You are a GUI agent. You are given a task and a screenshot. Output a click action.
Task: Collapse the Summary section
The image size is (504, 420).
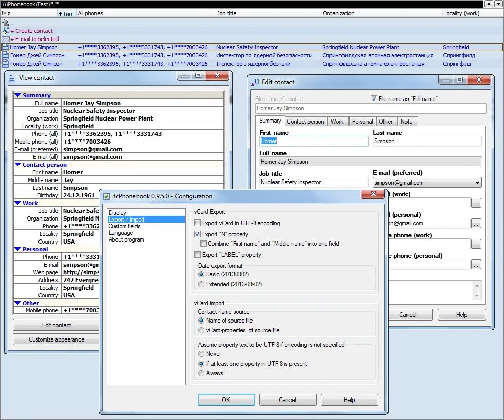(17, 95)
